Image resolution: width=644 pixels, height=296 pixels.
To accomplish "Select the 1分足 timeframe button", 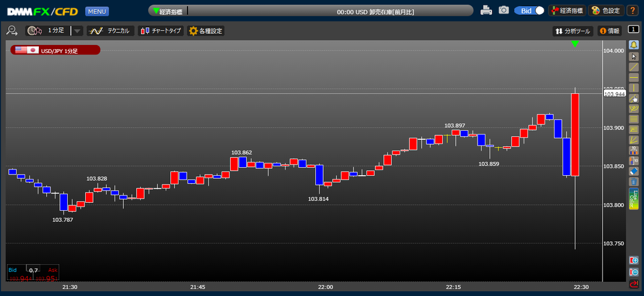I will 47,31.
